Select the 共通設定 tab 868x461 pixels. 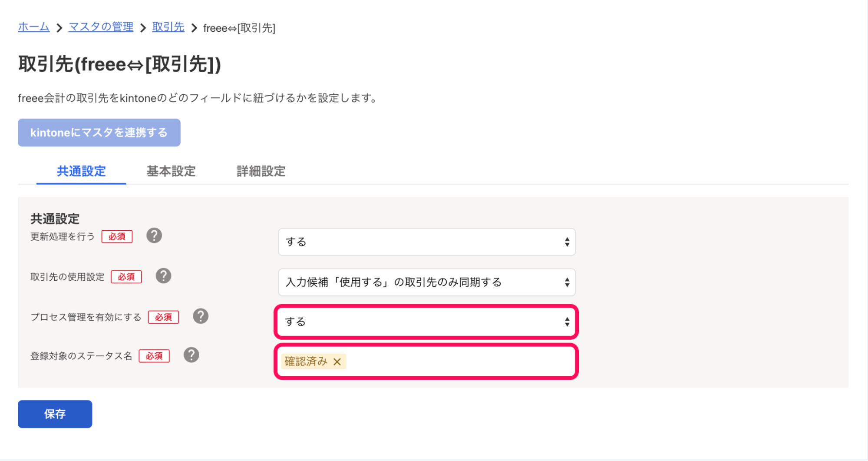(81, 172)
